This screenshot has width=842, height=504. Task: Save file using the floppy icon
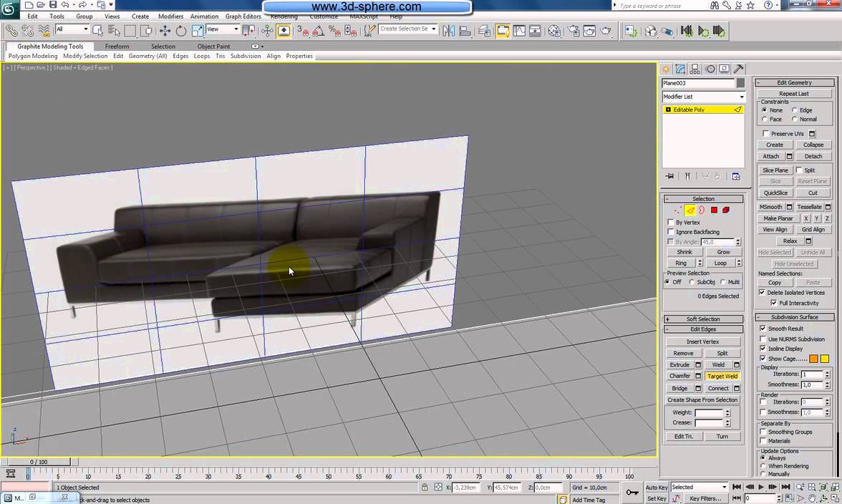[53, 5]
